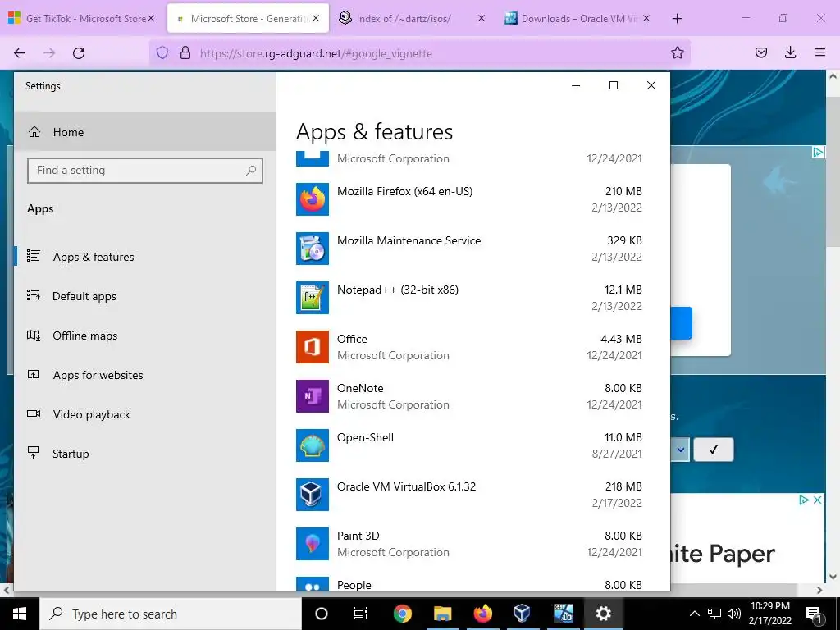Click the AdChoices icon on top ad
The height and width of the screenshot is (630, 840).
(x=818, y=152)
